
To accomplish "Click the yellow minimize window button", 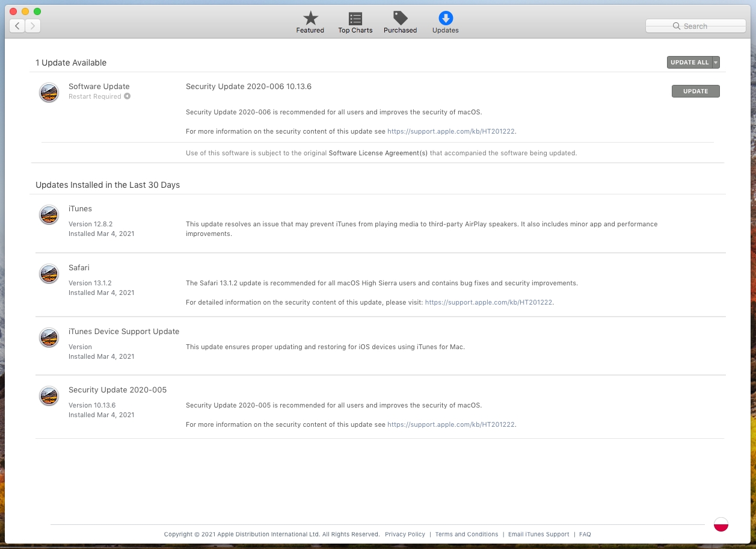I will pyautogui.click(x=25, y=11).
